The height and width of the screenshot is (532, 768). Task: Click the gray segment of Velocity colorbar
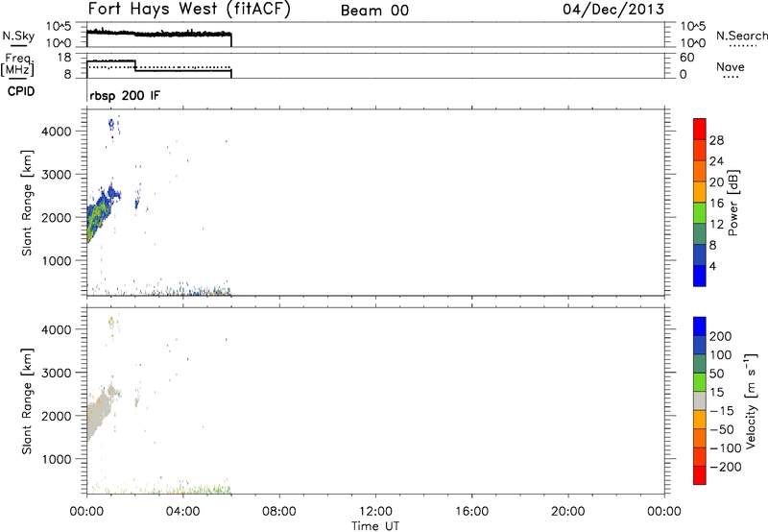coord(700,400)
